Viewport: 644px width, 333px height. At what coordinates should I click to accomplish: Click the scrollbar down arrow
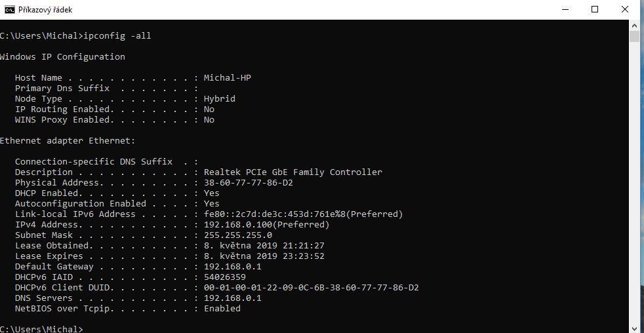pyautogui.click(x=634, y=328)
